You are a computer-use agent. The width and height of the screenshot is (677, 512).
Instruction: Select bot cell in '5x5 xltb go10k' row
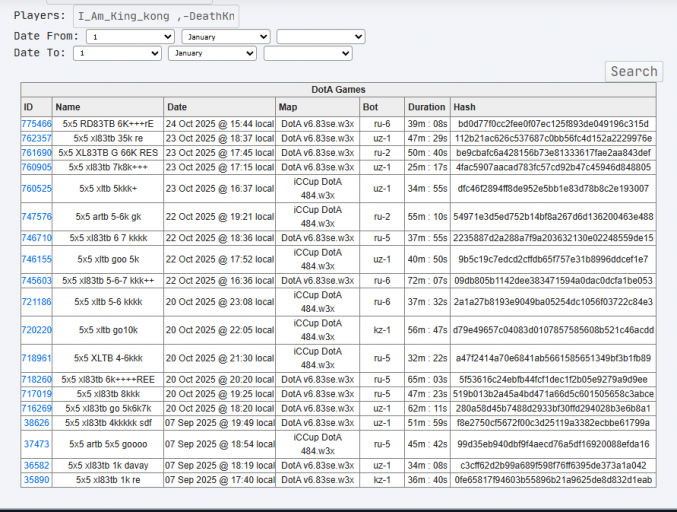point(382,330)
